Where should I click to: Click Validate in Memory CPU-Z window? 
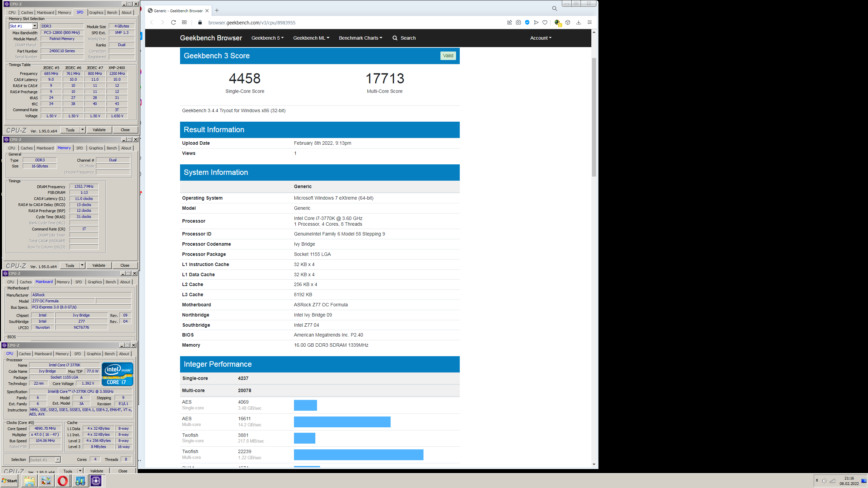(99, 265)
